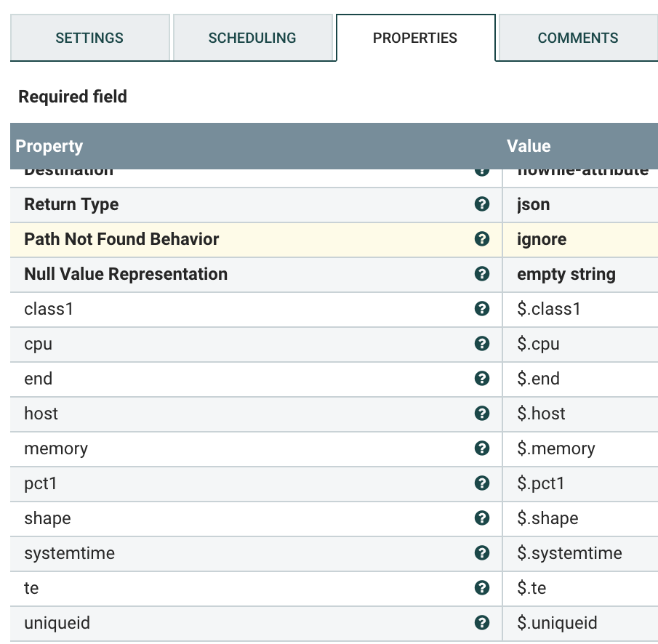Open help tooltip icon for cpu property
The image size is (658, 644).
pyautogui.click(x=481, y=344)
